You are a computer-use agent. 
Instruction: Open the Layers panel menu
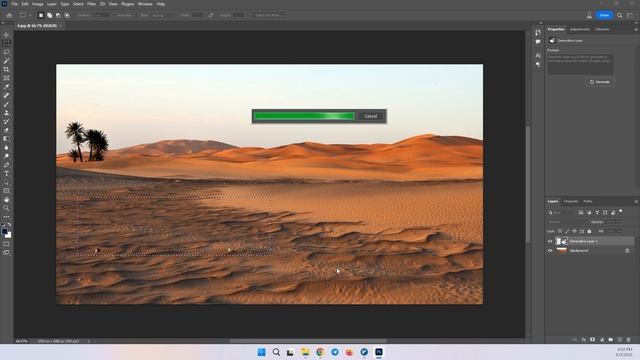[x=636, y=201]
